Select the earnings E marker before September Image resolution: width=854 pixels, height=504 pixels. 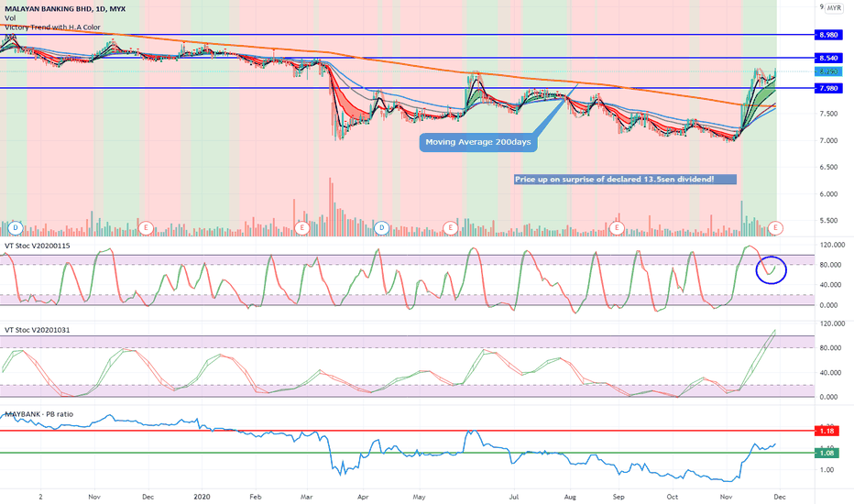(617, 228)
